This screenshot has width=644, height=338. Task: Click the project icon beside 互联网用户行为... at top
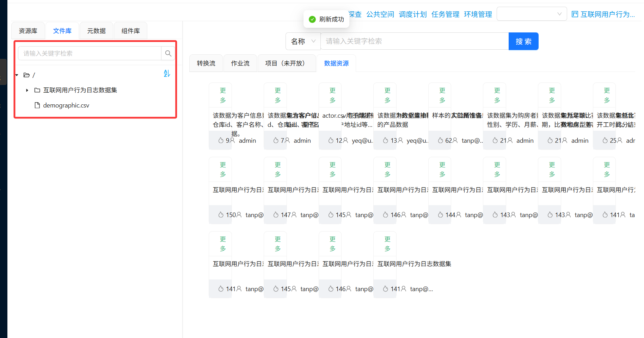coord(575,14)
